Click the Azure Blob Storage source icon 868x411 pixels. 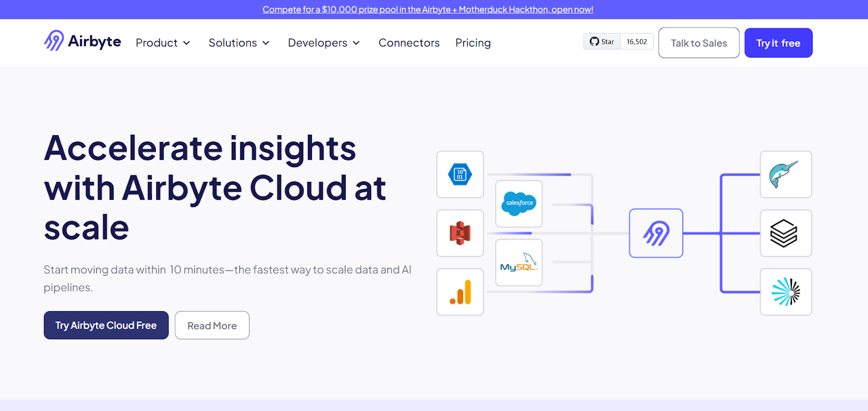pyautogui.click(x=460, y=174)
